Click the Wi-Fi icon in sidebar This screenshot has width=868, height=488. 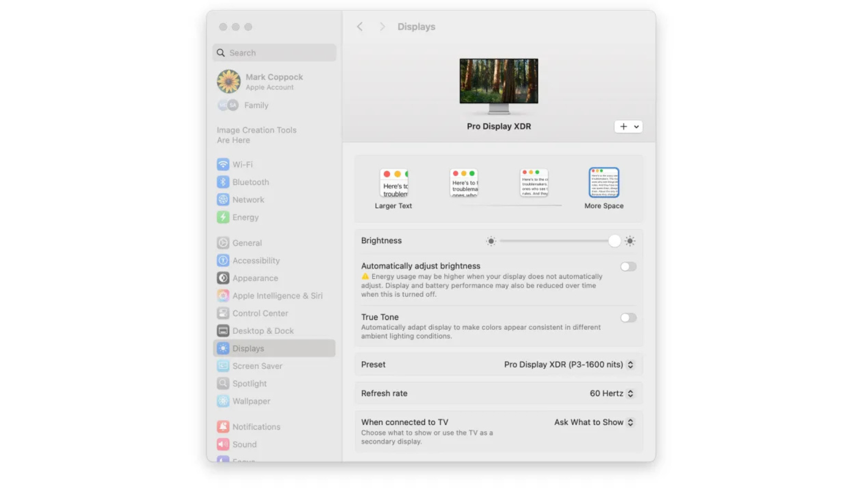click(x=223, y=164)
